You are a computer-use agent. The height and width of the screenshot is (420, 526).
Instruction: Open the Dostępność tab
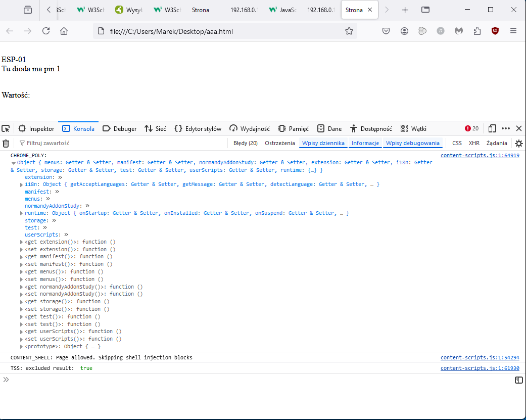(x=371, y=128)
